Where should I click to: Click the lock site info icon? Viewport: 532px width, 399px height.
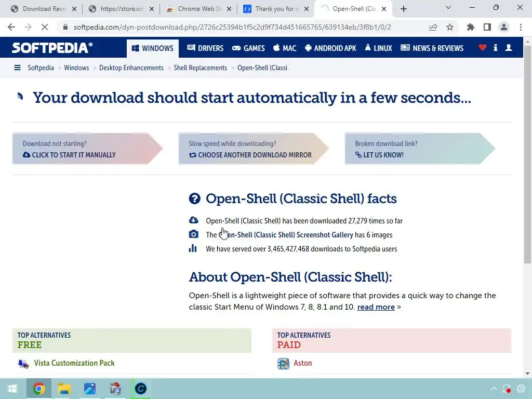click(x=65, y=27)
